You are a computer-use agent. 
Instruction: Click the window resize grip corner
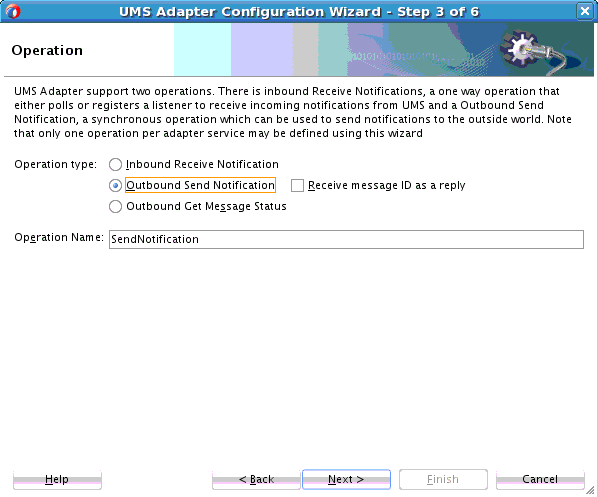(590, 491)
